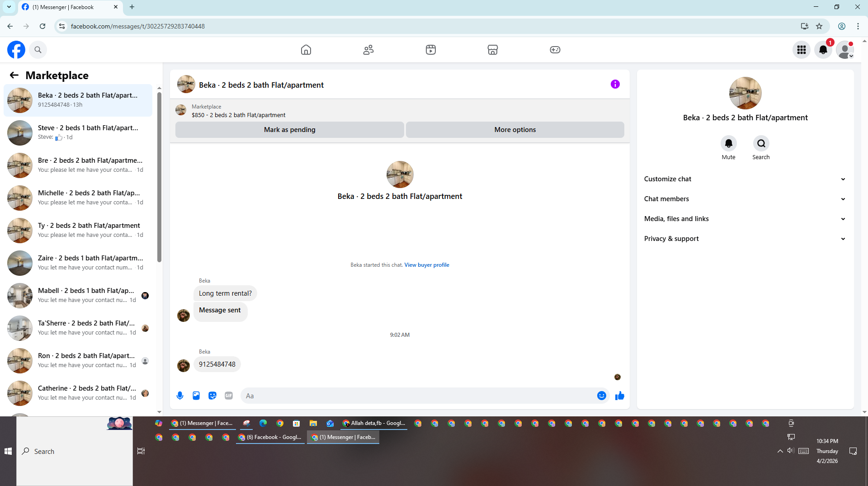This screenshot has width=868, height=486.
Task: Choose a GIF icon
Action: [229, 396]
